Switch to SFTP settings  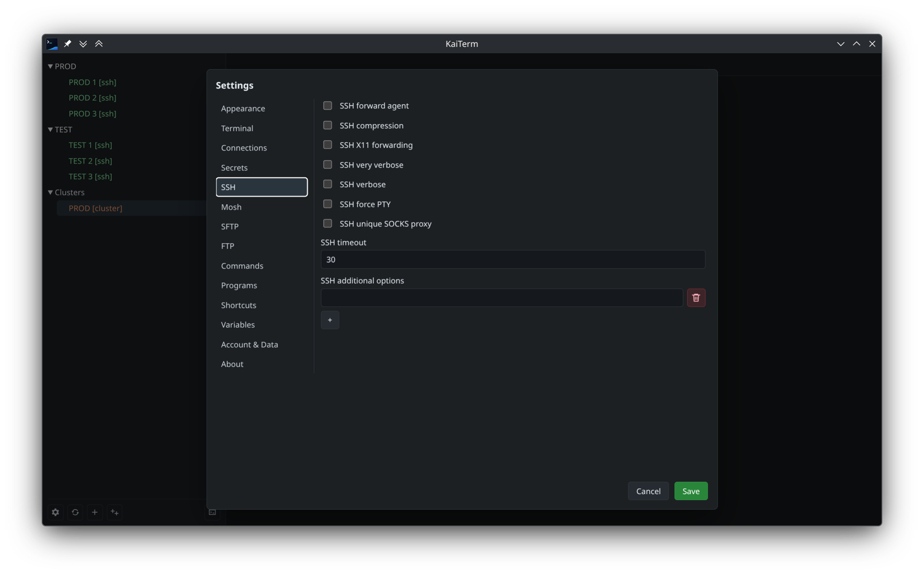click(x=262, y=226)
